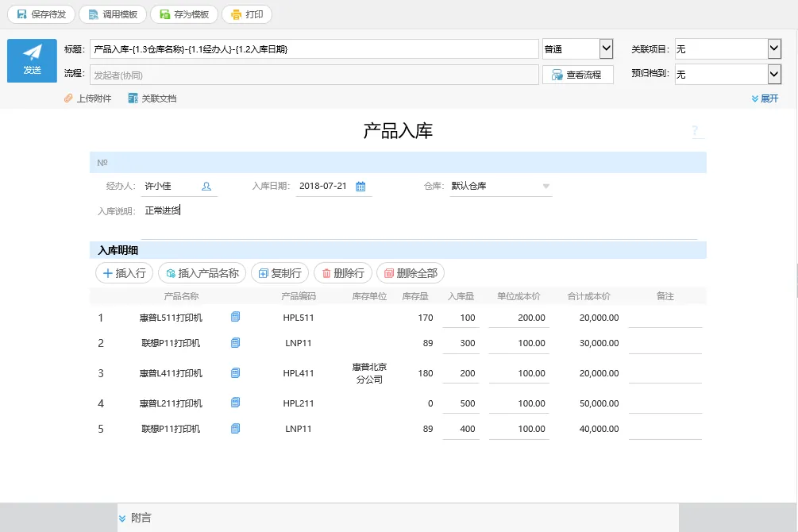Viewport: 798px width, 532px height.
Task: Click 删除行 button
Action: click(x=343, y=273)
